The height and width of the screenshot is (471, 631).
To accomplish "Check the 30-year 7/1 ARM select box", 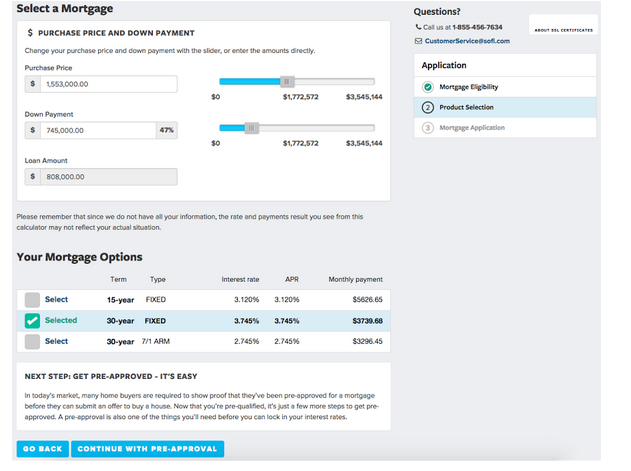I will 32,342.
